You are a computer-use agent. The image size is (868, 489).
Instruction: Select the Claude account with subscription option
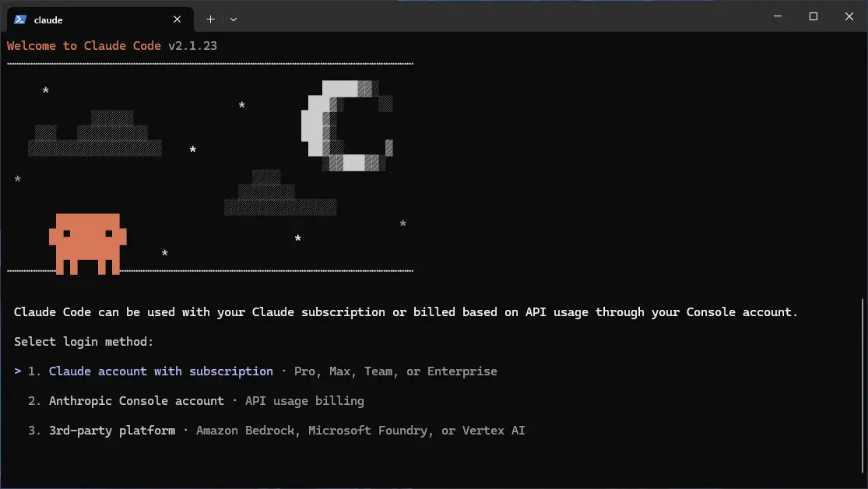(160, 371)
